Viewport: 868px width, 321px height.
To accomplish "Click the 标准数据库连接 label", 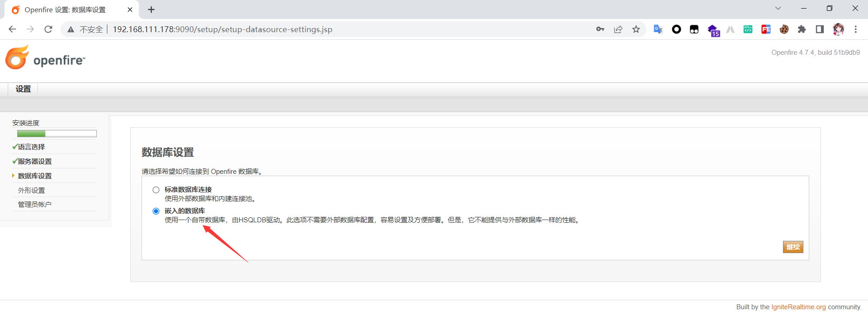I will (188, 190).
